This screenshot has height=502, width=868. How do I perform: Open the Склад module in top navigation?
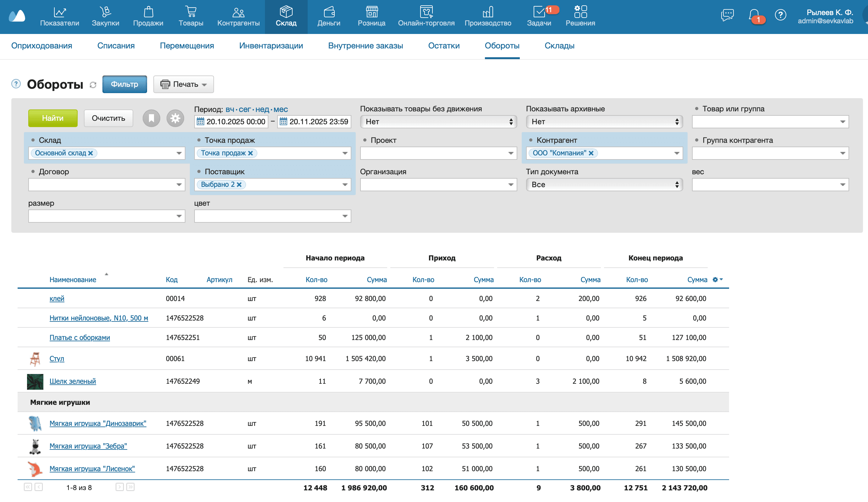pyautogui.click(x=286, y=17)
